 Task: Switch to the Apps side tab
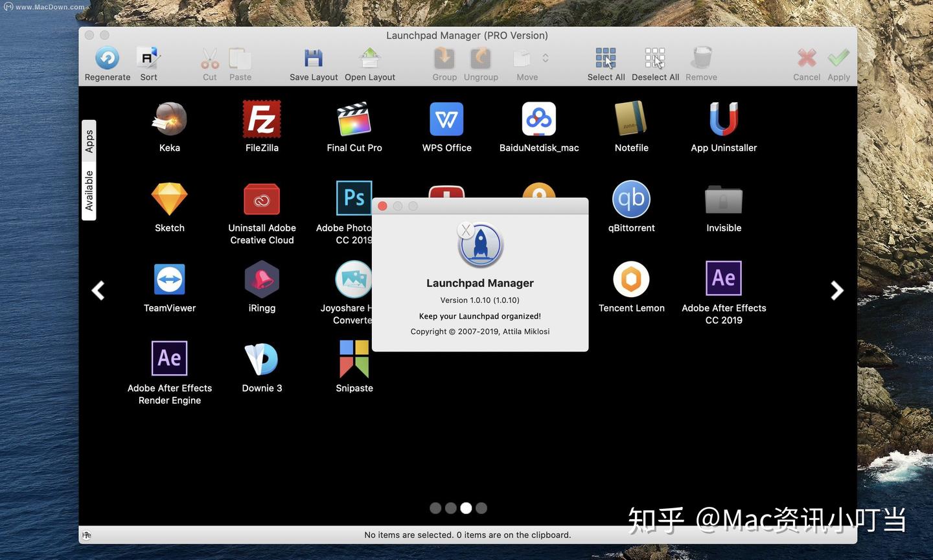point(89,141)
